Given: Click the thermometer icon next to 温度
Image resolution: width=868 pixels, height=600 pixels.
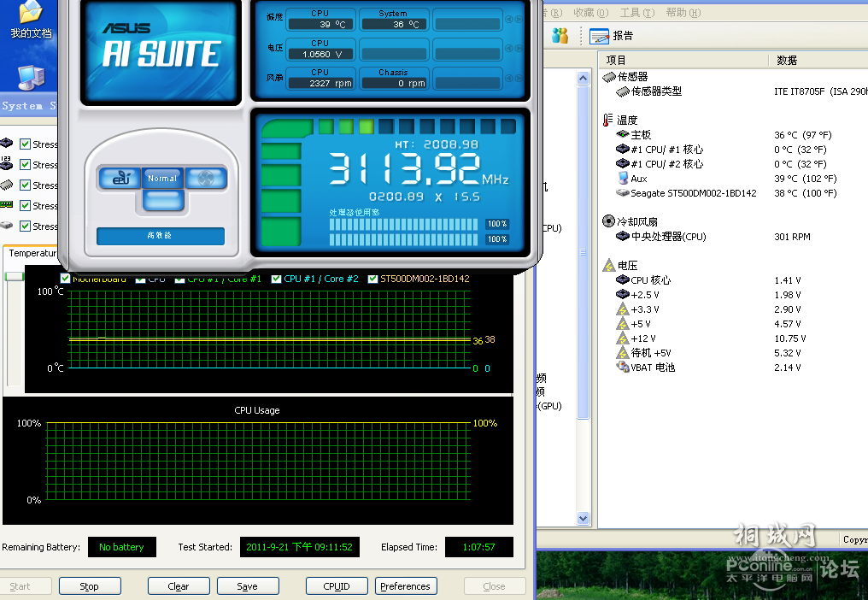Looking at the screenshot, I should point(607,120).
